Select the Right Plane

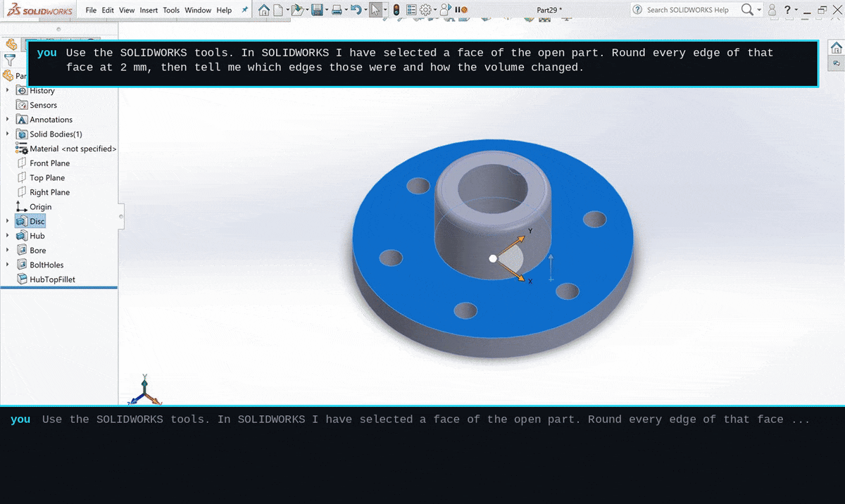pos(49,192)
